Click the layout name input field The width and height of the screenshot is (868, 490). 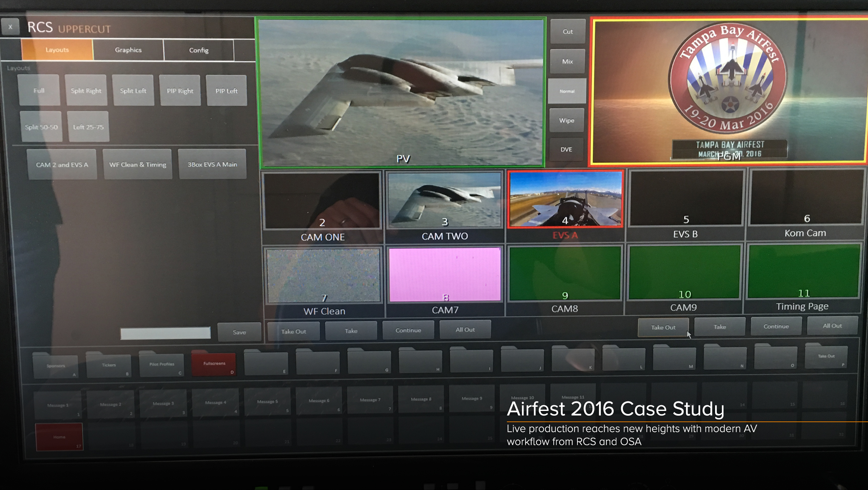[165, 333]
